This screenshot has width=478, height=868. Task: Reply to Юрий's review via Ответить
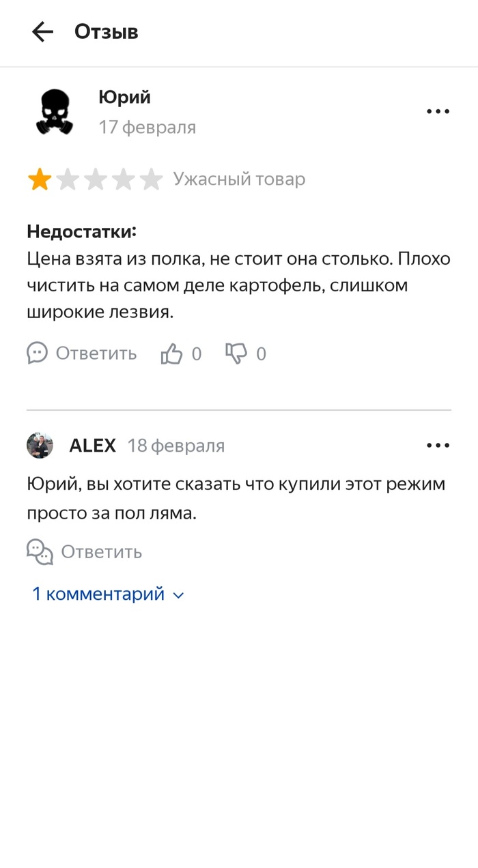[x=82, y=353]
